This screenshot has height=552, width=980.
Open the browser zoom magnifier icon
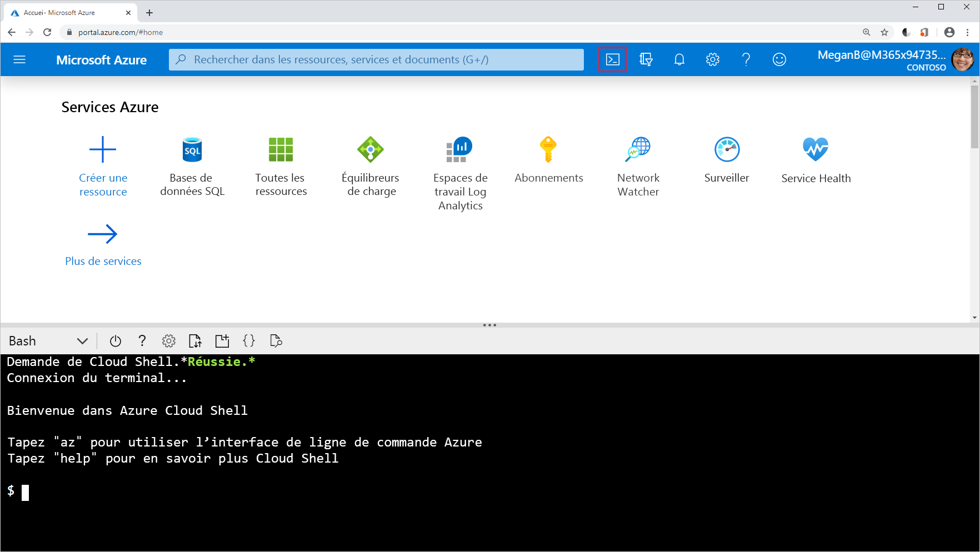(x=867, y=32)
